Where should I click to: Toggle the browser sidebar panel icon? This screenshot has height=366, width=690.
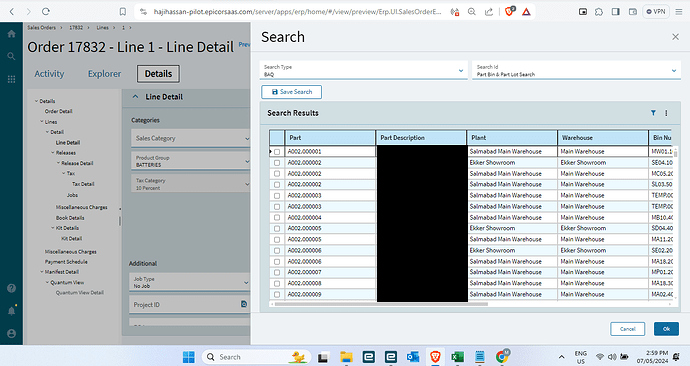(616, 12)
